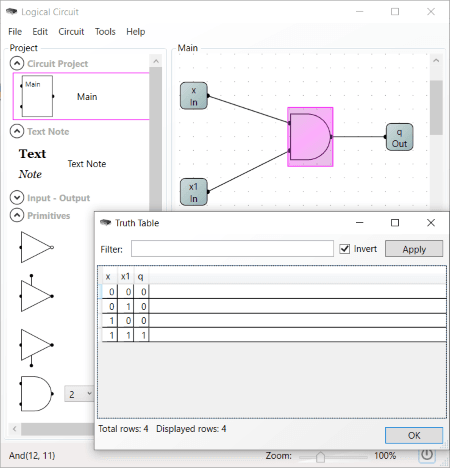
Task: Click the zoom slider handle
Action: 320,457
